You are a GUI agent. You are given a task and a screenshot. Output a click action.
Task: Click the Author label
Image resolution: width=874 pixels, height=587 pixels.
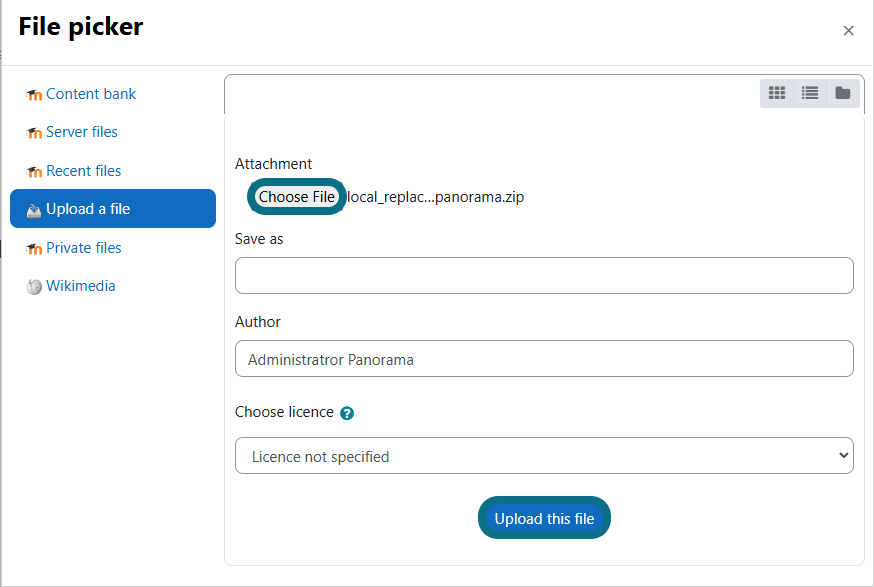(x=258, y=322)
